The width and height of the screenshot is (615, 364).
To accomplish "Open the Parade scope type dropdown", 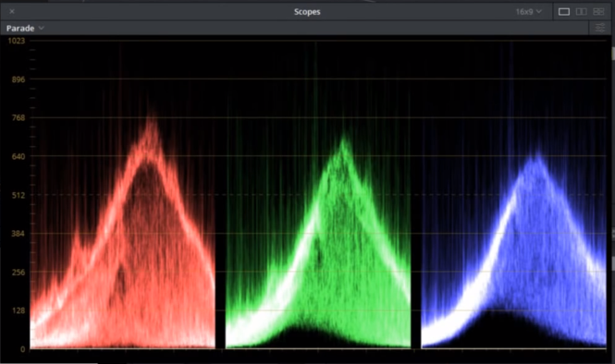I will point(25,29).
